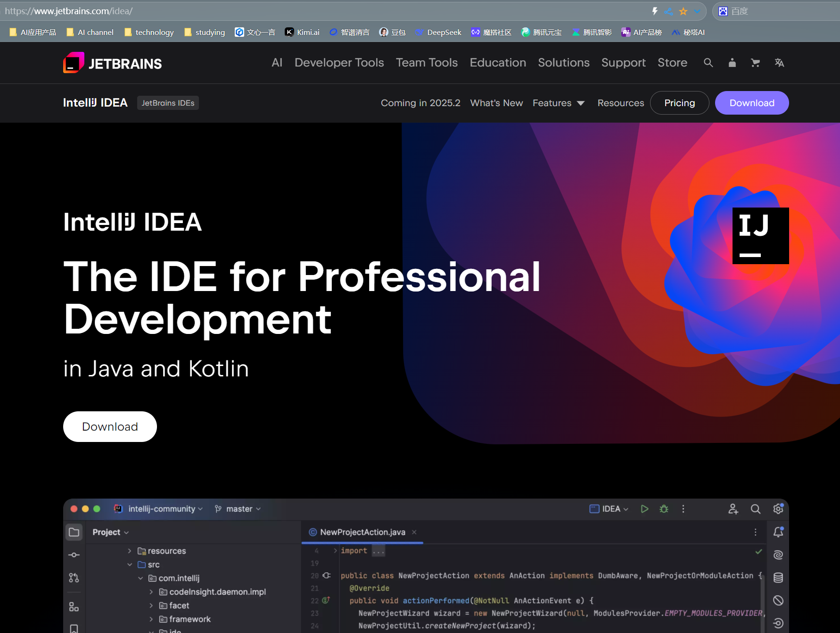Viewport: 840px width, 633px height.
Task: Open the IDE settings gear icon
Action: tap(778, 509)
